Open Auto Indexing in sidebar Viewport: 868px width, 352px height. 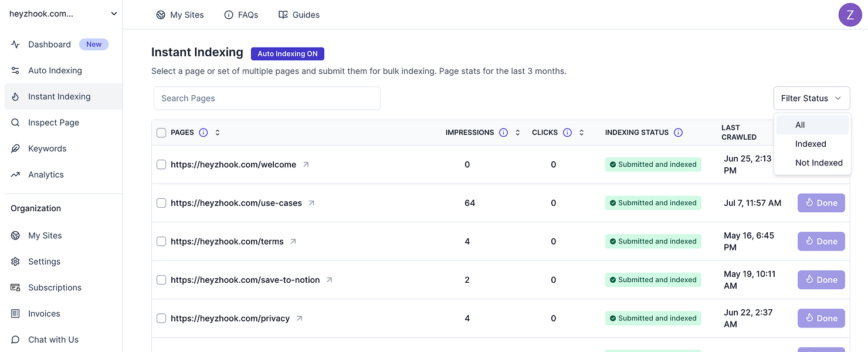point(55,70)
